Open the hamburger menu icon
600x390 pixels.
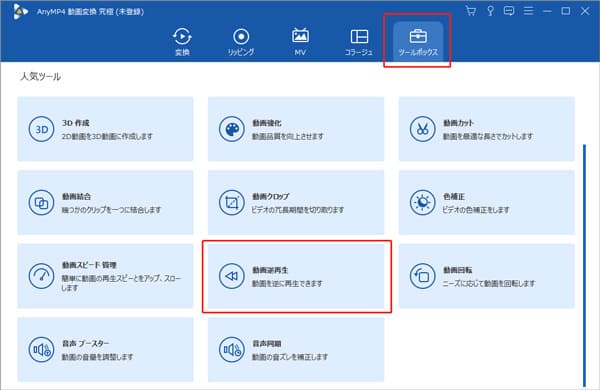click(528, 11)
